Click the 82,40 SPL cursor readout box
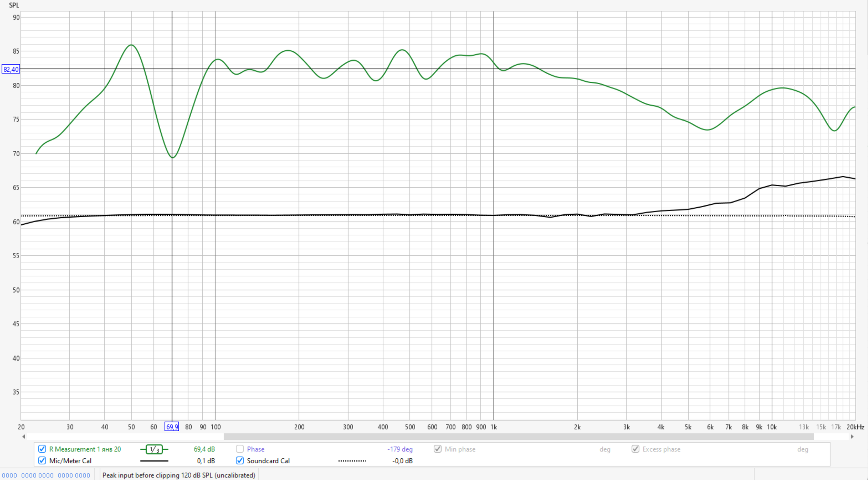 point(11,69)
